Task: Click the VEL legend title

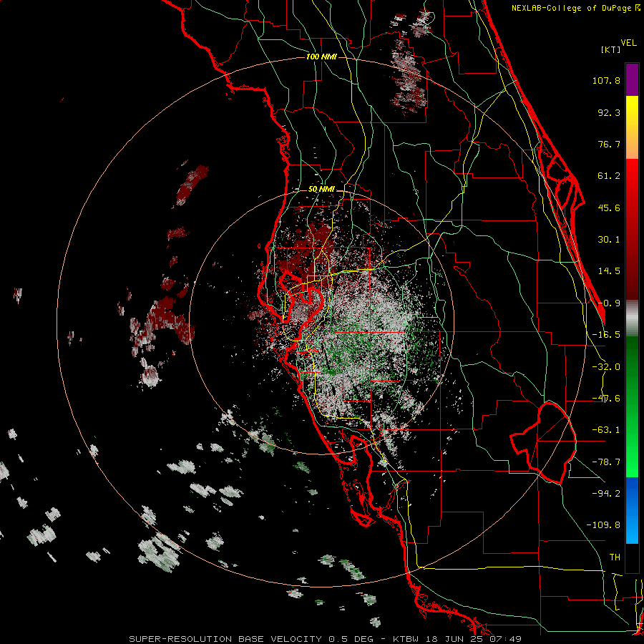Action: pyautogui.click(x=629, y=43)
